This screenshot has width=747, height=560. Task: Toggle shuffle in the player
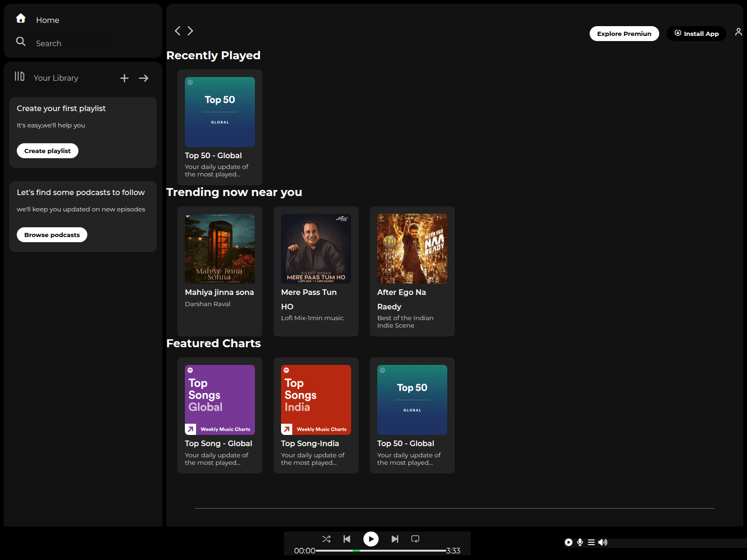pos(326,539)
